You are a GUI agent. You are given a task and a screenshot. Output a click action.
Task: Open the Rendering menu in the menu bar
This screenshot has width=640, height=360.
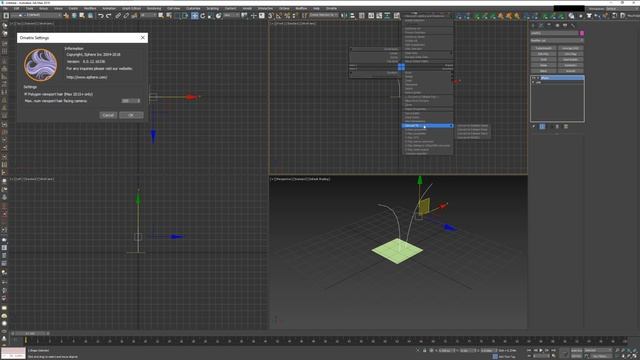click(154, 9)
